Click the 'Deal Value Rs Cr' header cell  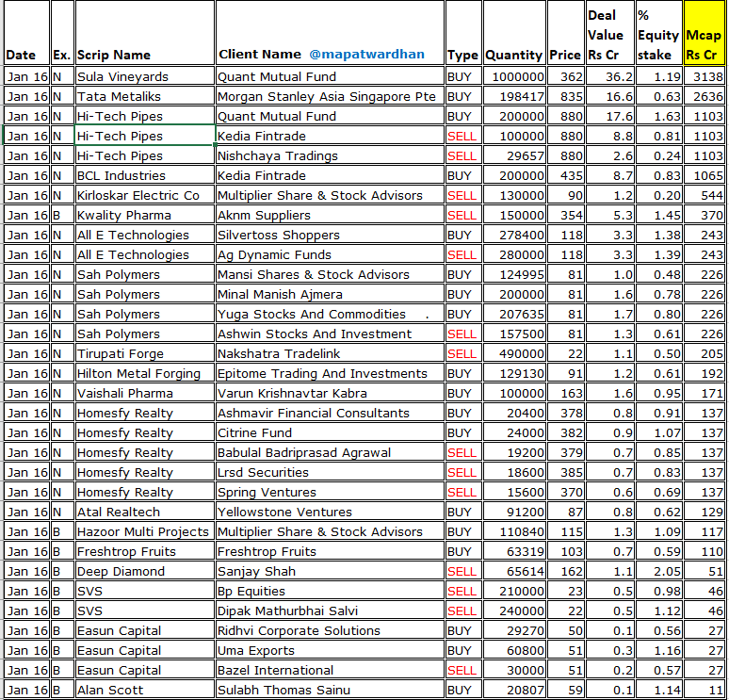(x=610, y=33)
